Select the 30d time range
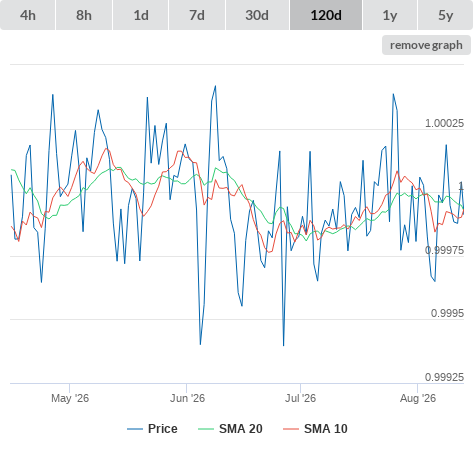The image size is (474, 455). [x=257, y=15]
